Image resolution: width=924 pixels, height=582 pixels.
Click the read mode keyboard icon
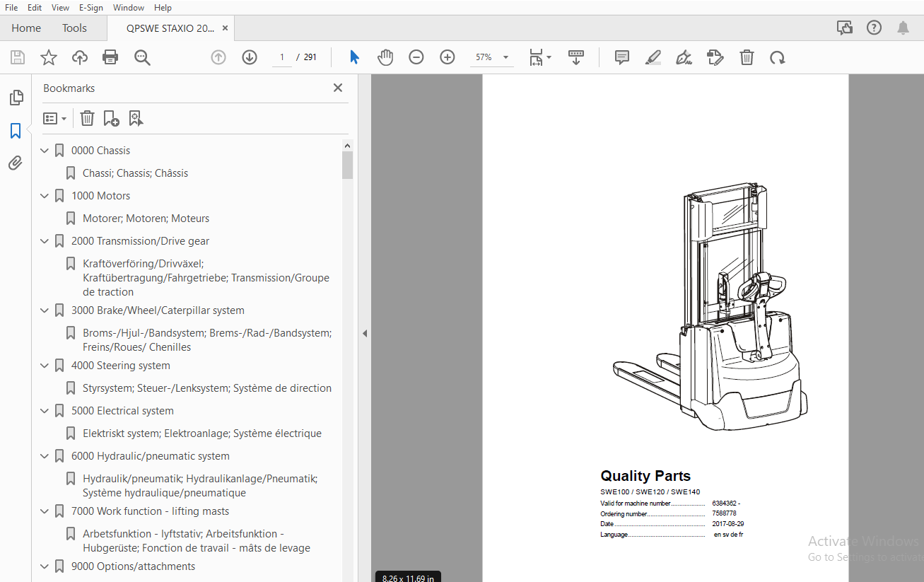[x=576, y=57]
